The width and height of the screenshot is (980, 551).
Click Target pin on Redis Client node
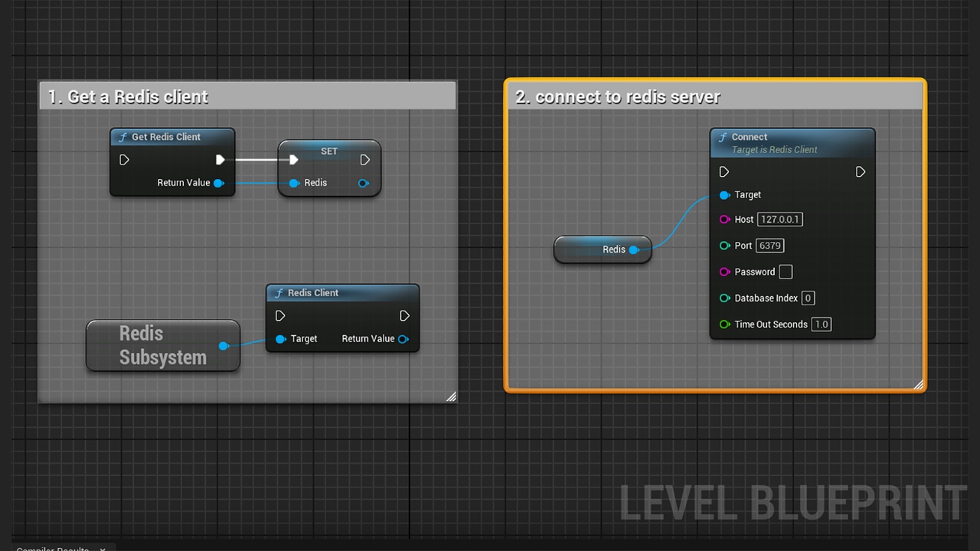click(280, 339)
